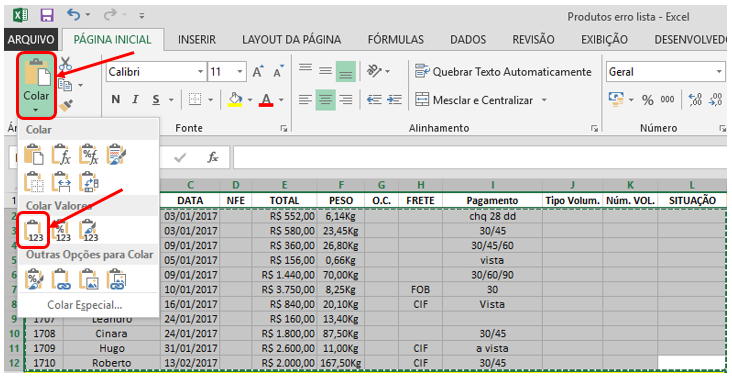Select the Transpose paste option

tap(88, 182)
